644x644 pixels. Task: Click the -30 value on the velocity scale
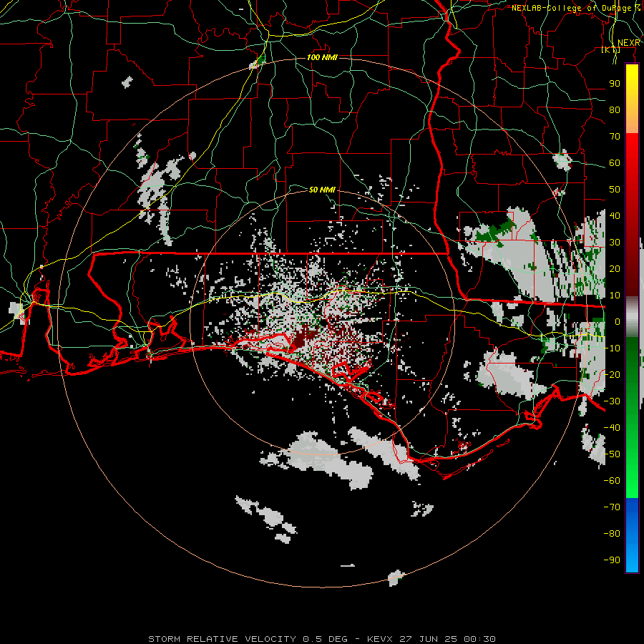(612, 401)
